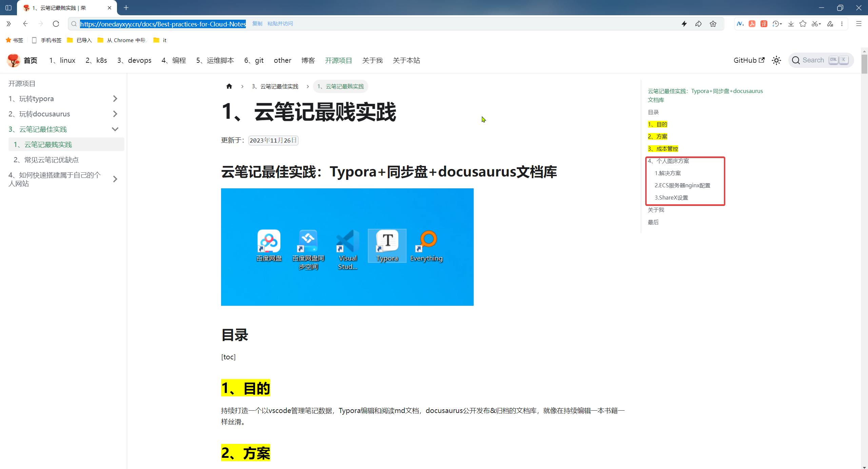
Task: Click the red 译 translate extension icon
Action: [764, 24]
